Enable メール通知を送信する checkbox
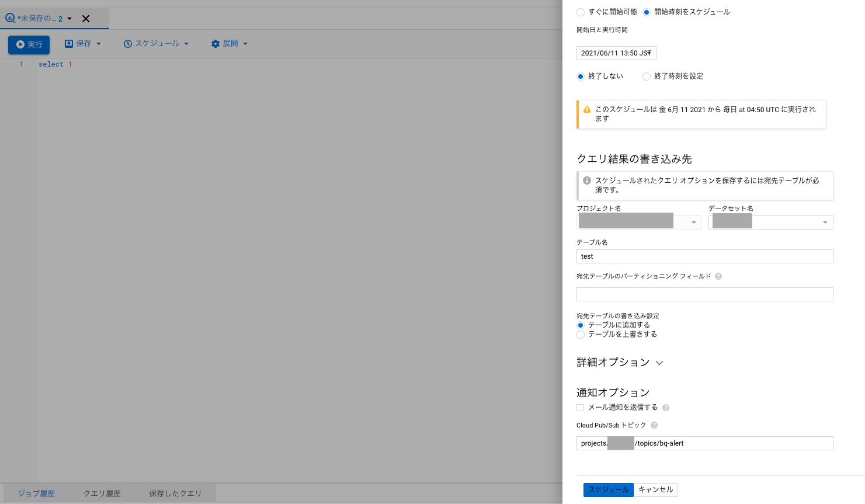This screenshot has width=865, height=504. (580, 408)
